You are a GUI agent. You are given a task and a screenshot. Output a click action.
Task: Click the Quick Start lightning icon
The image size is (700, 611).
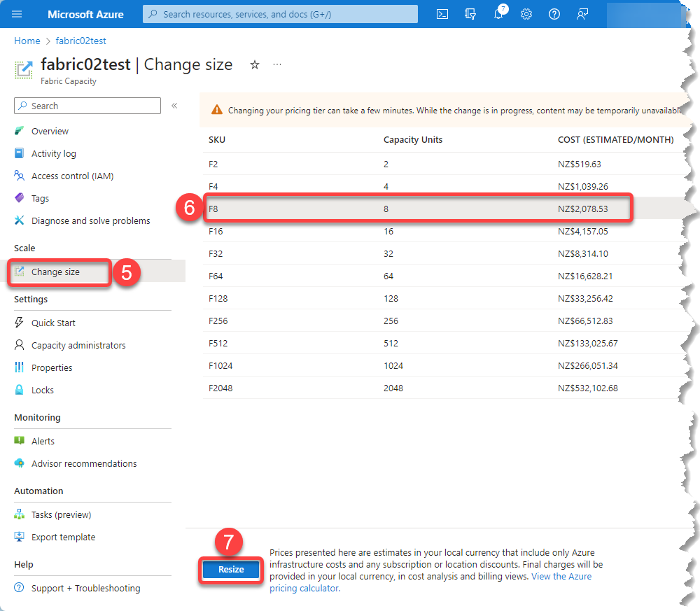point(19,322)
